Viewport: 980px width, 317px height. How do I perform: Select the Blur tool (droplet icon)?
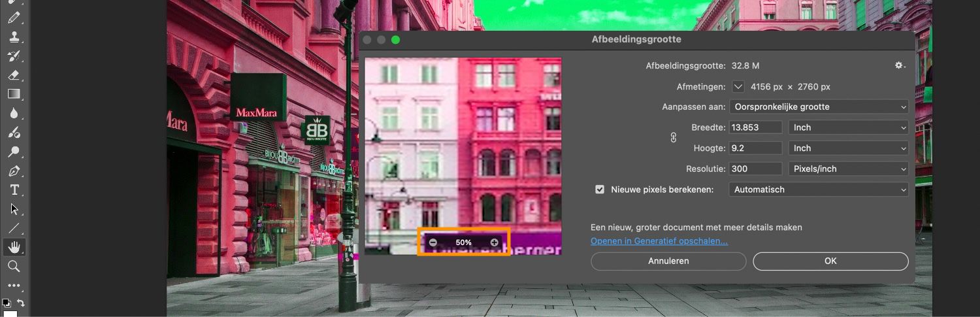pyautogui.click(x=14, y=113)
